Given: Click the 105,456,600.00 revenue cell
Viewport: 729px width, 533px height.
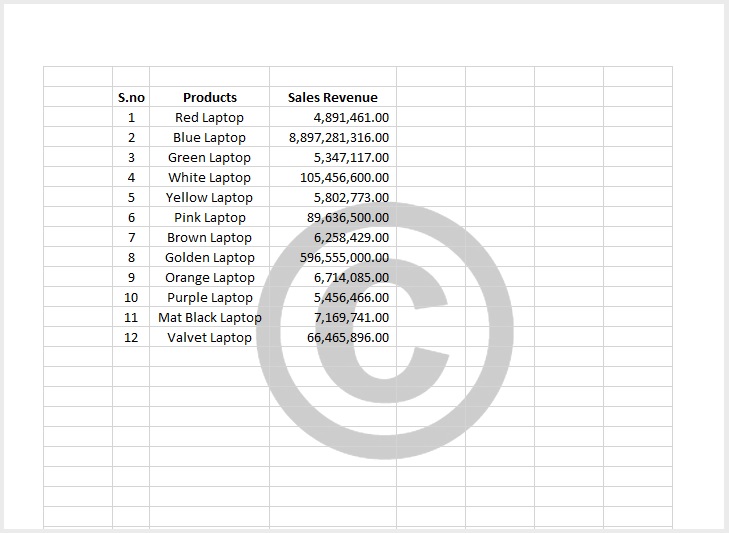Looking at the screenshot, I should point(333,177).
